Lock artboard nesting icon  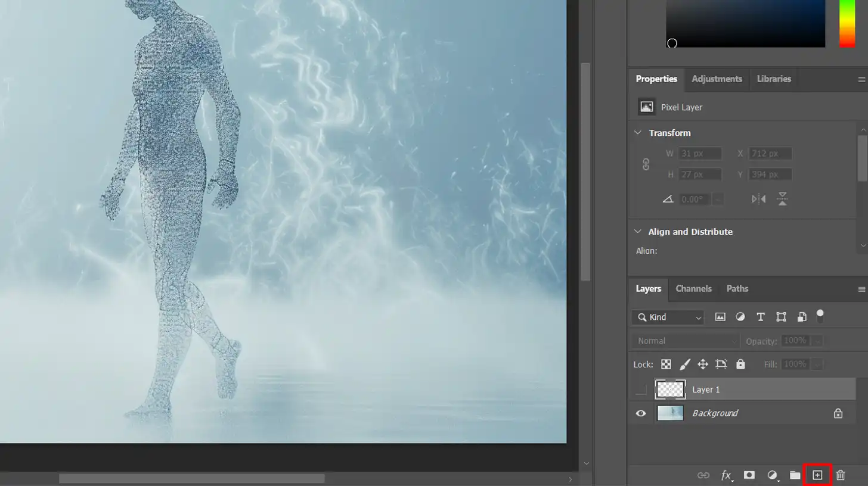click(x=721, y=364)
